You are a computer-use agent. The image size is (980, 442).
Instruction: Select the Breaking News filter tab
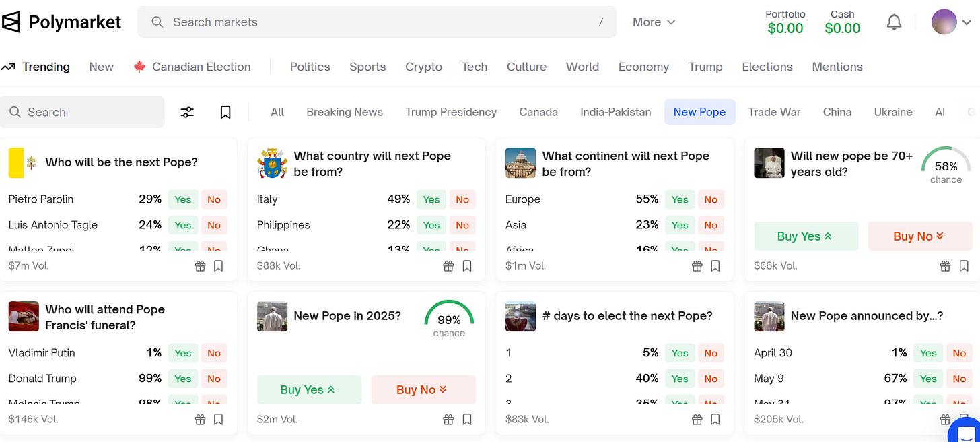point(345,112)
